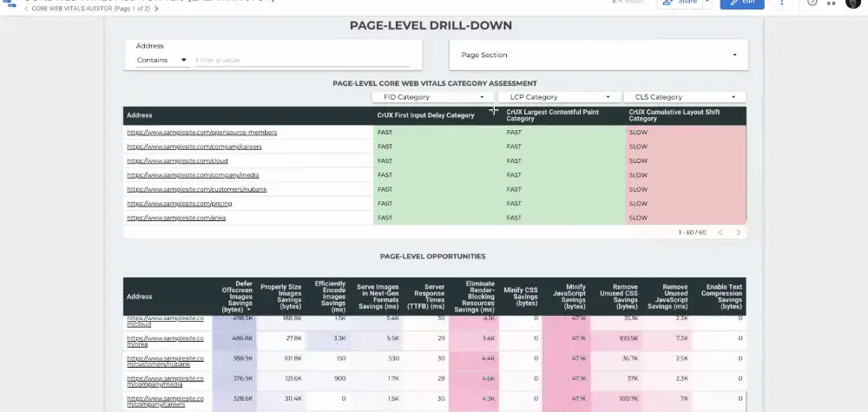868x412 pixels.
Task: Sort by Address in category assessment table
Action: click(x=139, y=115)
